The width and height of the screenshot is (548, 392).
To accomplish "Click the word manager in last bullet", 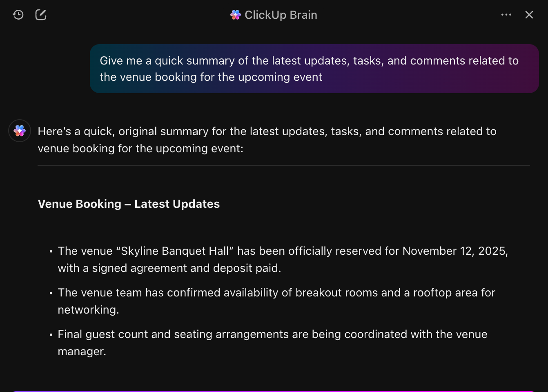I will tap(82, 351).
